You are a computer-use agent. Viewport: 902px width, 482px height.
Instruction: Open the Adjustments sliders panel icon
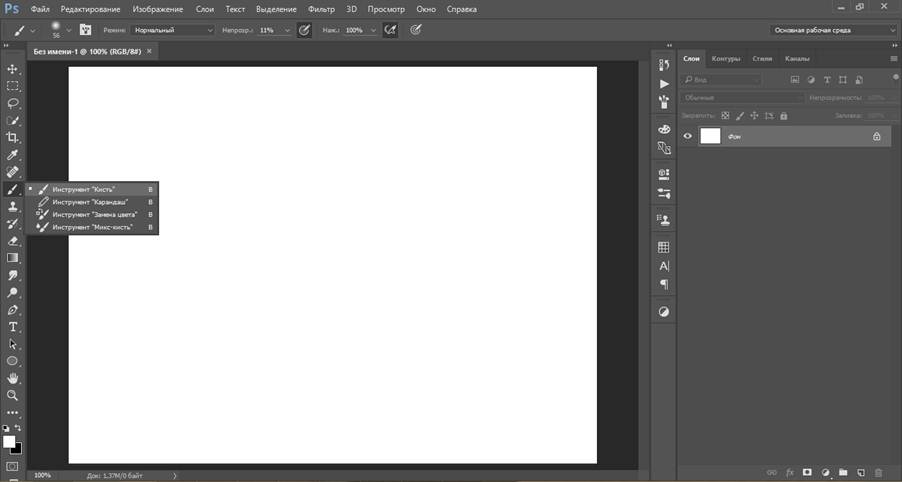tap(664, 193)
